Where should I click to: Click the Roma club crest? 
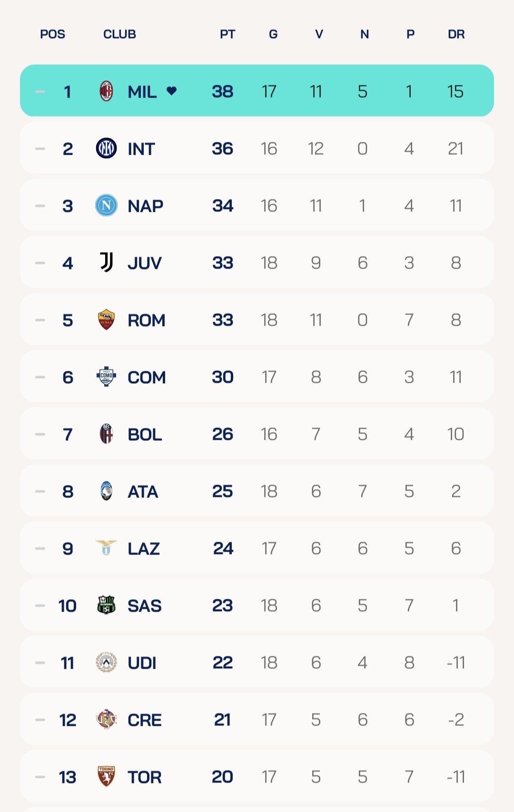pyautogui.click(x=106, y=320)
